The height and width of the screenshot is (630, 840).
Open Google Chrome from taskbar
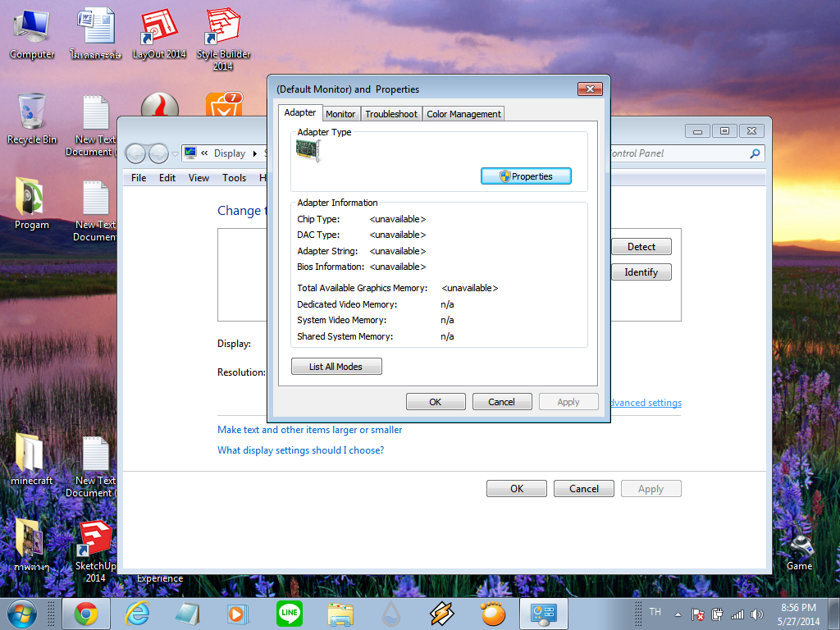85,614
